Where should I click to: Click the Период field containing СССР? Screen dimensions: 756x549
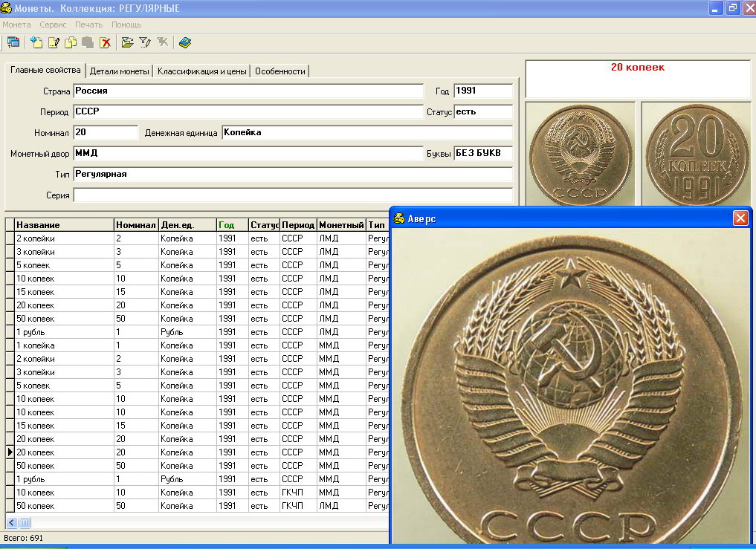pos(248,112)
